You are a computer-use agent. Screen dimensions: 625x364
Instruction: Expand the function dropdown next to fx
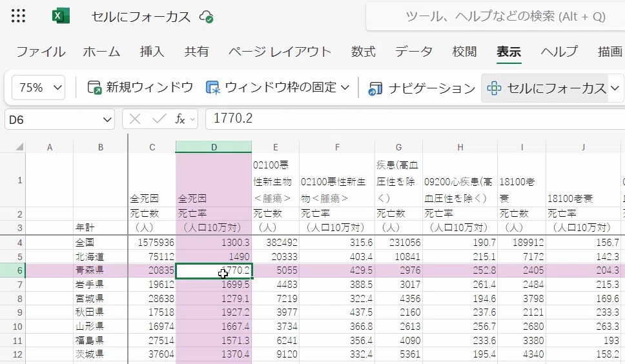pos(192,119)
